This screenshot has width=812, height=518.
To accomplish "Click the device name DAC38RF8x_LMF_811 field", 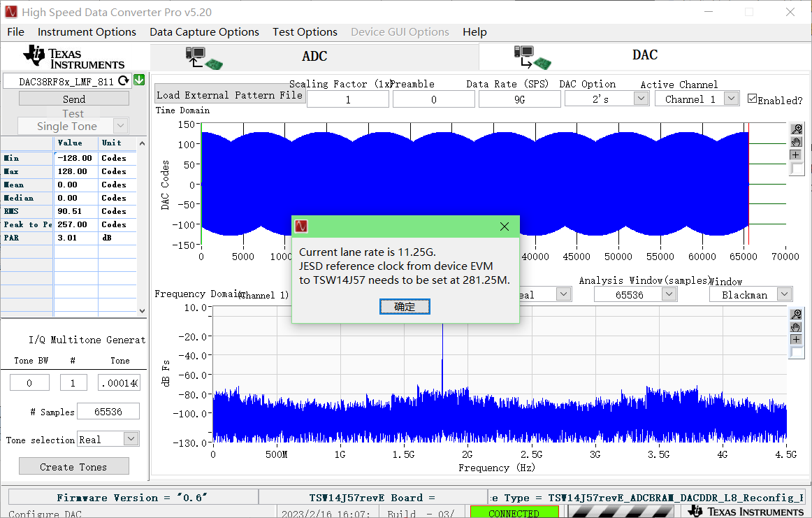I will coord(66,81).
